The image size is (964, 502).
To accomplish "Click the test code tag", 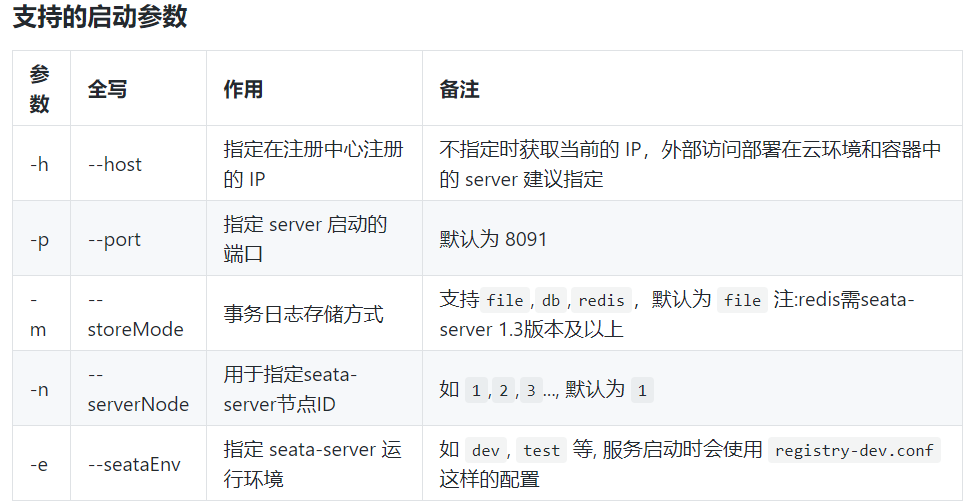I will (x=542, y=450).
